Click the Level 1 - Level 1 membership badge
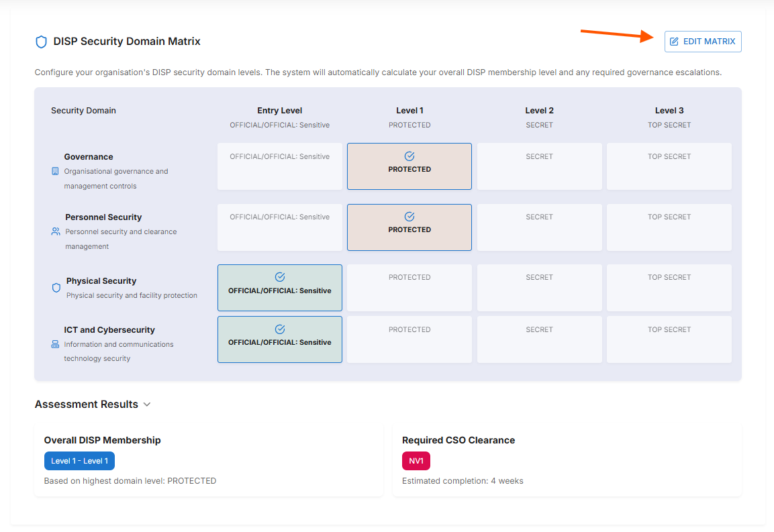Image resolution: width=774 pixels, height=532 pixels. click(x=79, y=461)
